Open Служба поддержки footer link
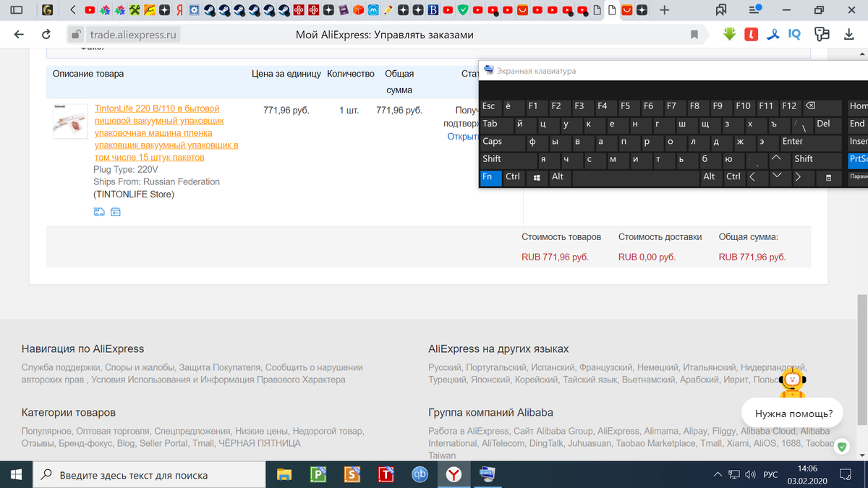The image size is (868, 488). coord(61,367)
